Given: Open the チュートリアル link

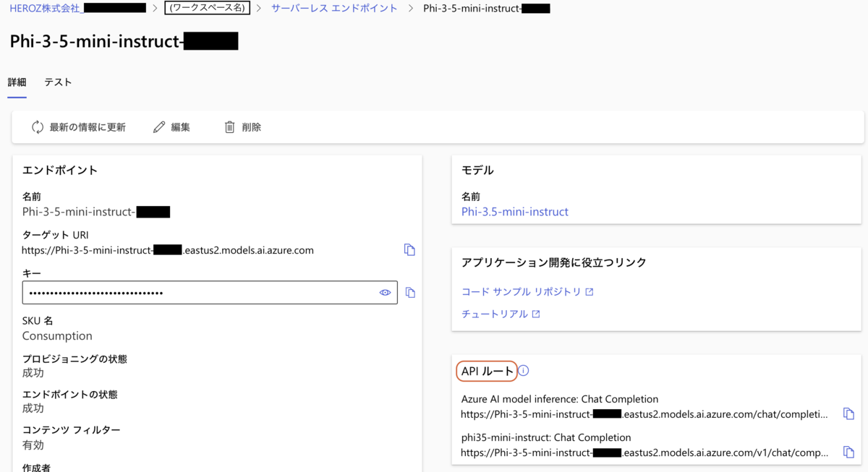Looking at the screenshot, I should pos(495,314).
